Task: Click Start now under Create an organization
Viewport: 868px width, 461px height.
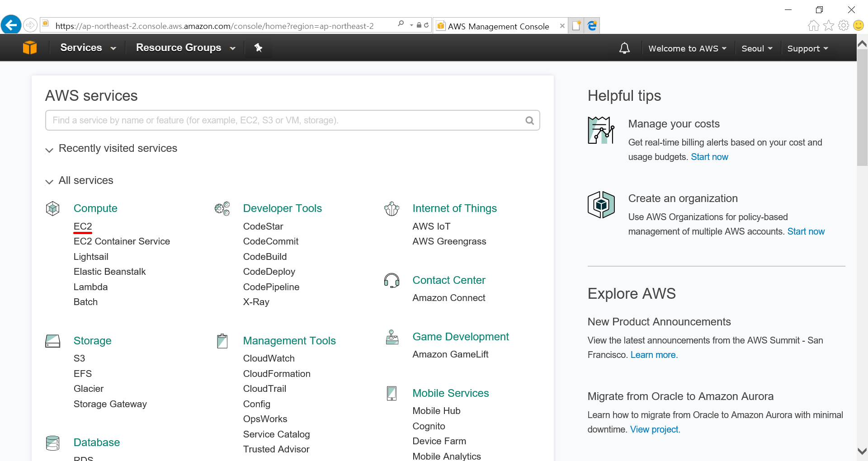Action: coord(806,231)
